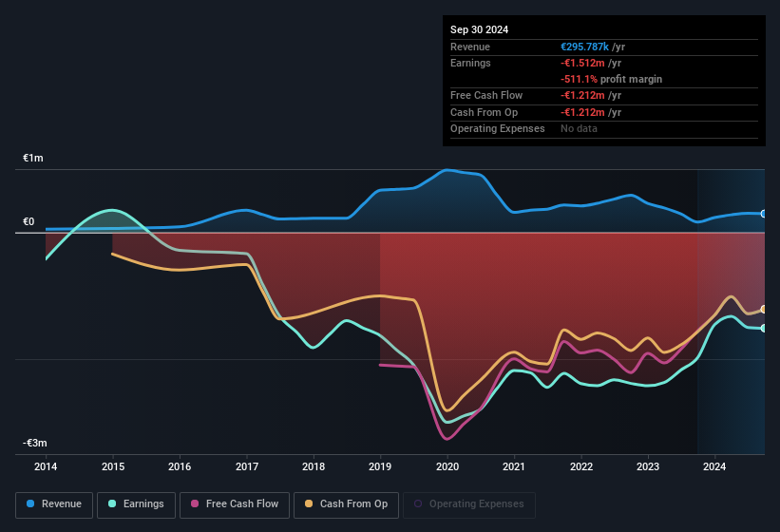Select the 2023 x-axis label
The width and height of the screenshot is (780, 532).
pos(648,466)
